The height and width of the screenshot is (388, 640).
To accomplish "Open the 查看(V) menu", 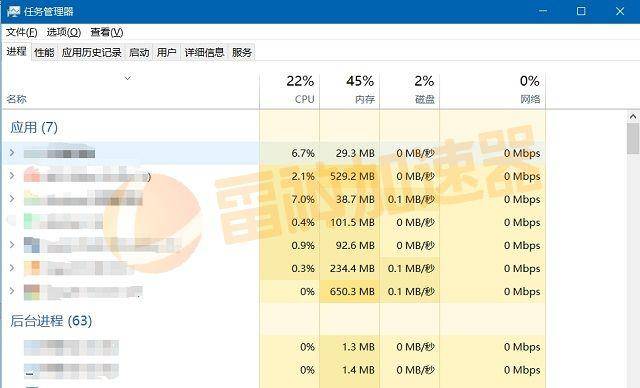I will click(107, 32).
